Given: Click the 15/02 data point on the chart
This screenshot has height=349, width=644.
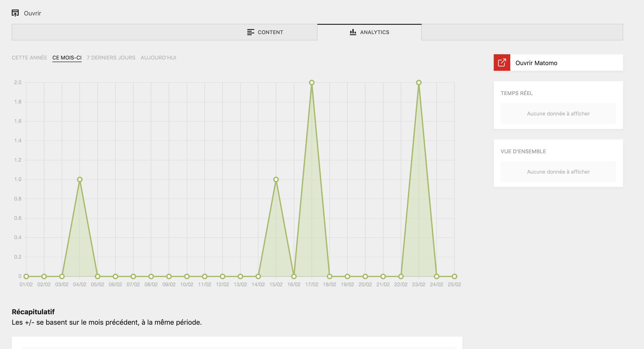Looking at the screenshot, I should (x=276, y=179).
